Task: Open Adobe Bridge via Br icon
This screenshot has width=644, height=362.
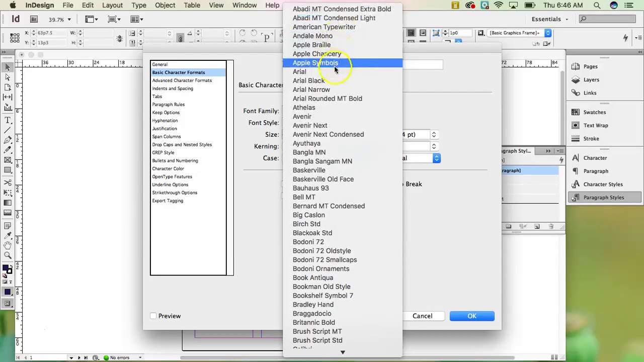Action: tap(34, 19)
